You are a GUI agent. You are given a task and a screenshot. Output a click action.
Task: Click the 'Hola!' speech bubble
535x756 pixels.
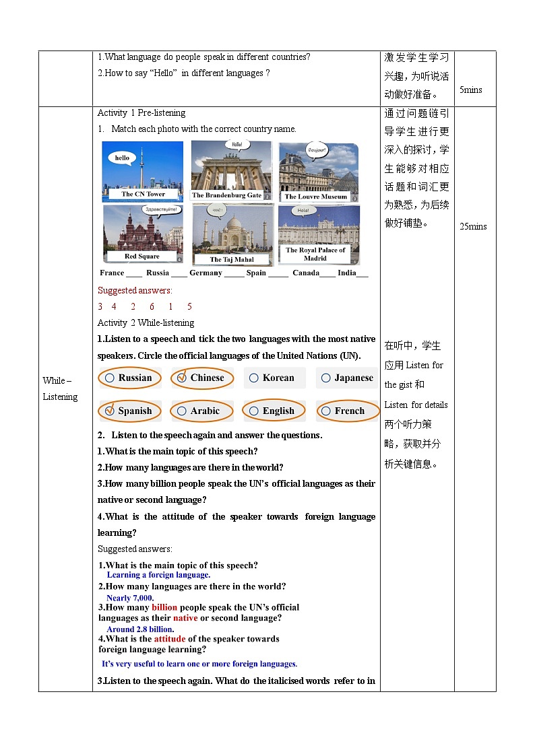pos(303,211)
